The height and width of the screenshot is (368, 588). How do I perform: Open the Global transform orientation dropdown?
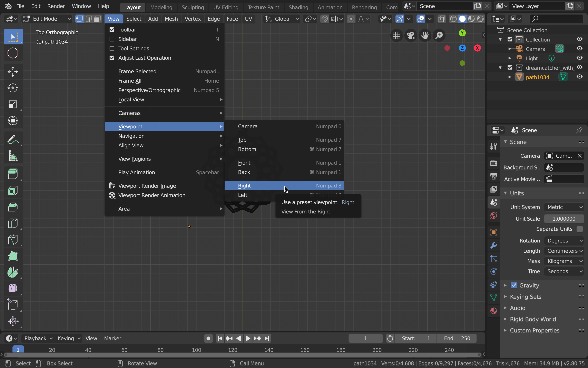coord(282,19)
